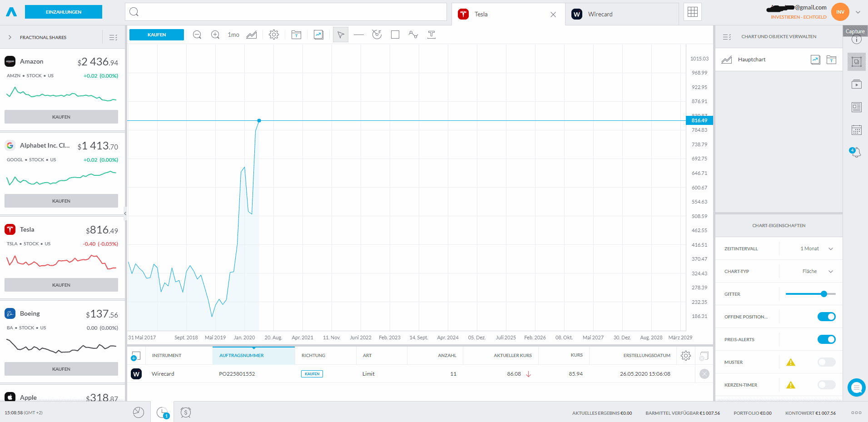Open live chat support bubble
Screen dimensions: 868x422
[857, 387]
